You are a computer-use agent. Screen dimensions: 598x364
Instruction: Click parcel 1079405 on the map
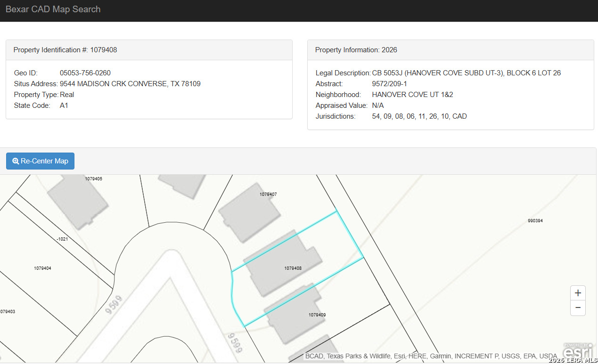pos(94,179)
